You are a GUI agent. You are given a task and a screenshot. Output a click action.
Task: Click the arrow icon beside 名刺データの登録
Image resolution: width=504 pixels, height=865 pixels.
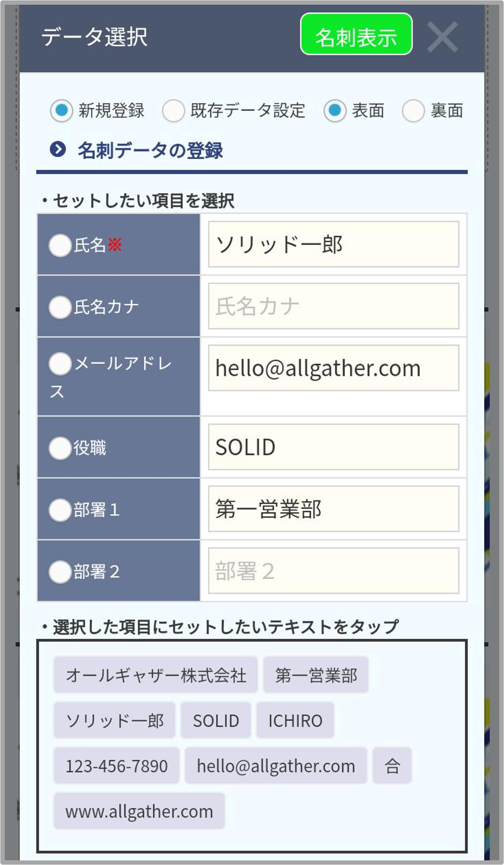58,149
